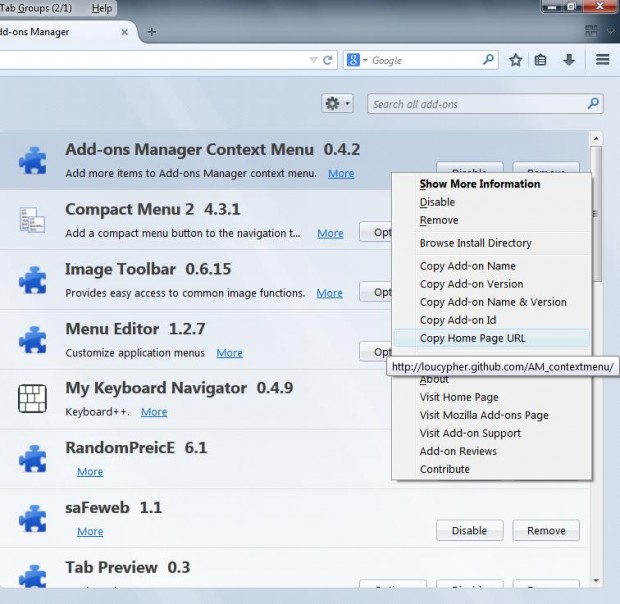The height and width of the screenshot is (604, 620).
Task: Click the Tab Preview 0.3 title
Action: tap(128, 568)
